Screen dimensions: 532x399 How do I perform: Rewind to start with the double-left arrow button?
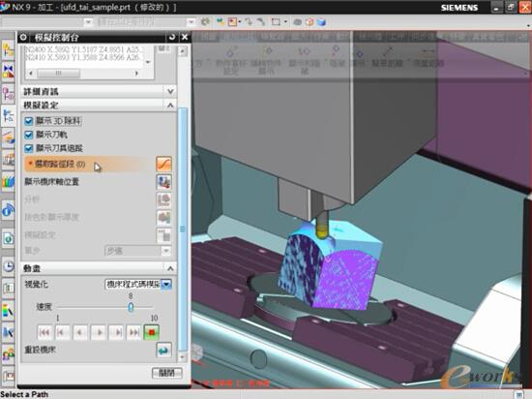pos(44,332)
